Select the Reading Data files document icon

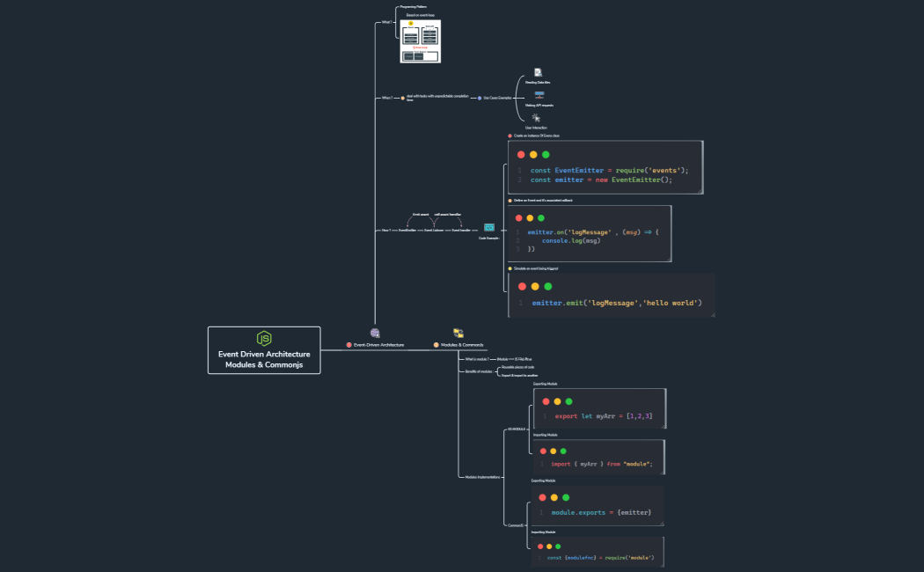coord(537,74)
